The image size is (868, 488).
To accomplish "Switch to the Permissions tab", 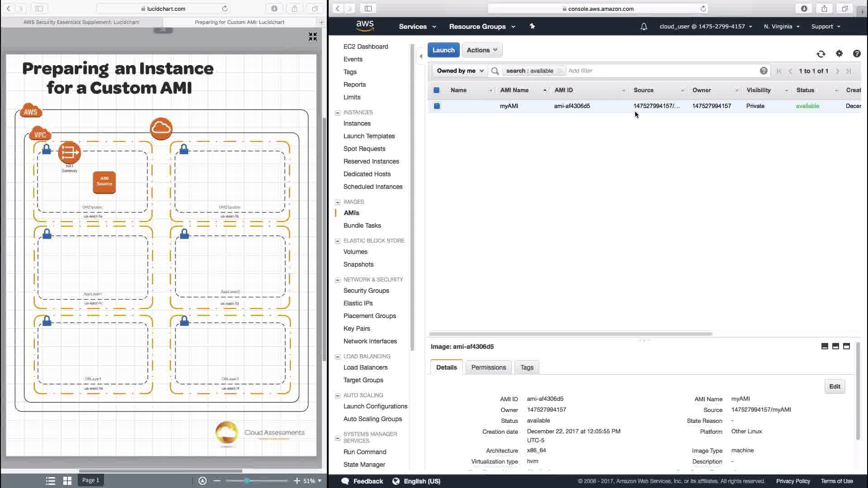I will point(488,367).
